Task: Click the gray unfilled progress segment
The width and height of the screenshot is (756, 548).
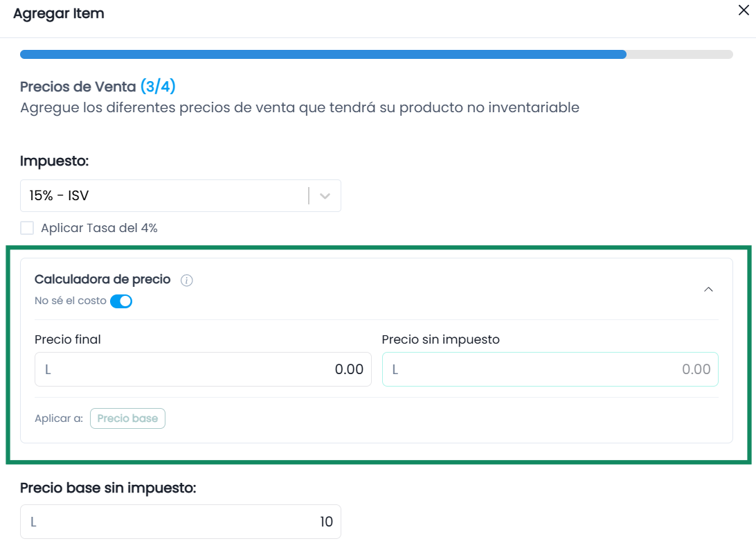Action: pyautogui.click(x=680, y=55)
